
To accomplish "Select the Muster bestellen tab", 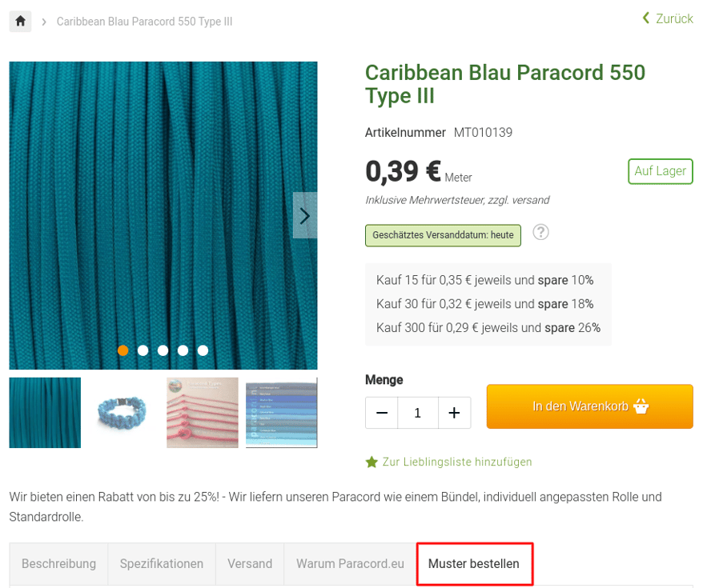I will (x=474, y=563).
